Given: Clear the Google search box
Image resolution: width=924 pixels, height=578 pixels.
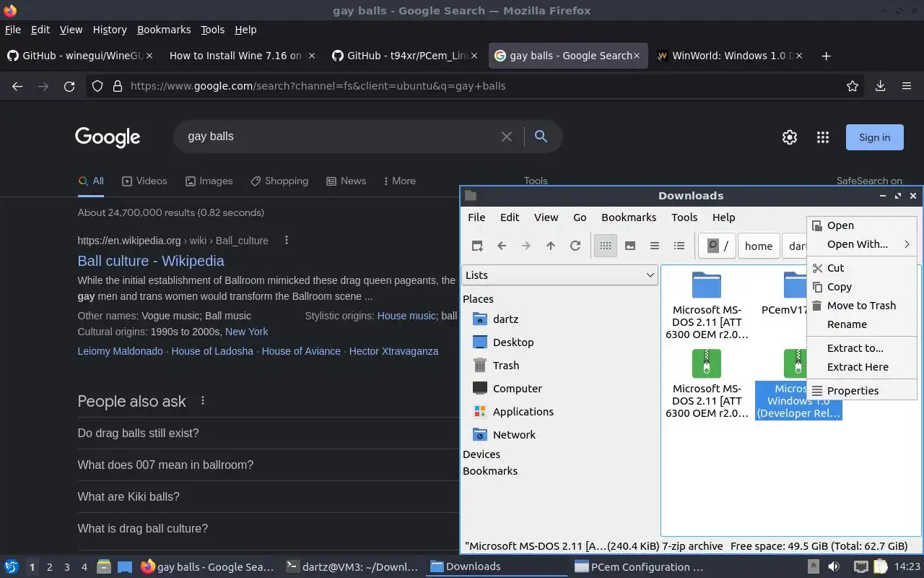Looking at the screenshot, I should point(507,137).
